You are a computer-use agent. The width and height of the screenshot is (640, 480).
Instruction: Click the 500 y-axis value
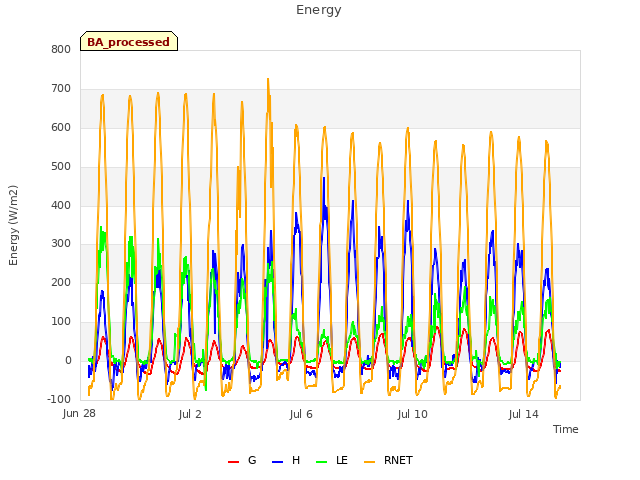[61, 167]
